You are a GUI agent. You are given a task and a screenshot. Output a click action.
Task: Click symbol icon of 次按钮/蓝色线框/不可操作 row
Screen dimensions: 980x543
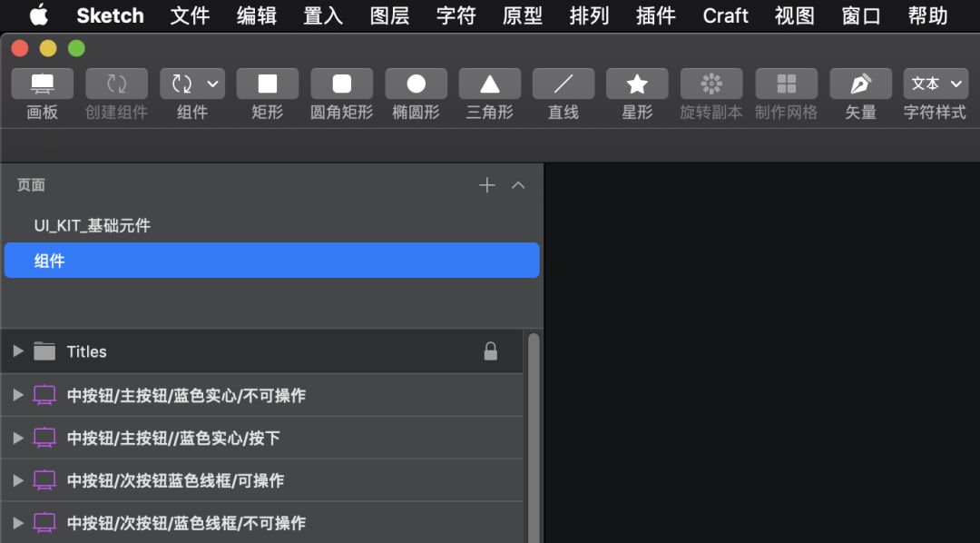click(44, 523)
